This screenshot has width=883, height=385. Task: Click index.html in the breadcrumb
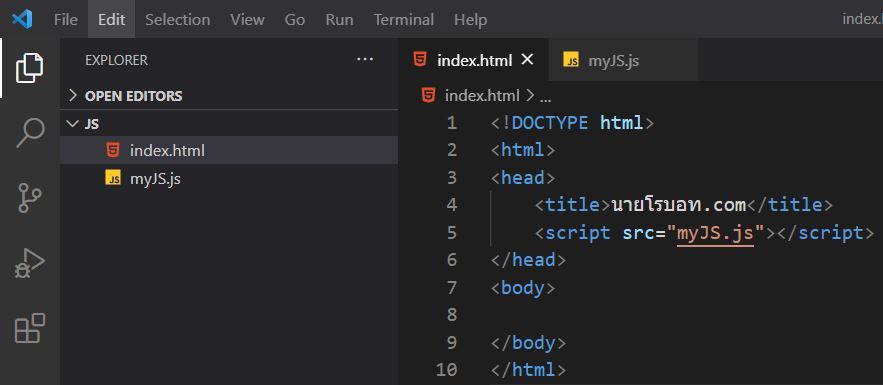(481, 96)
